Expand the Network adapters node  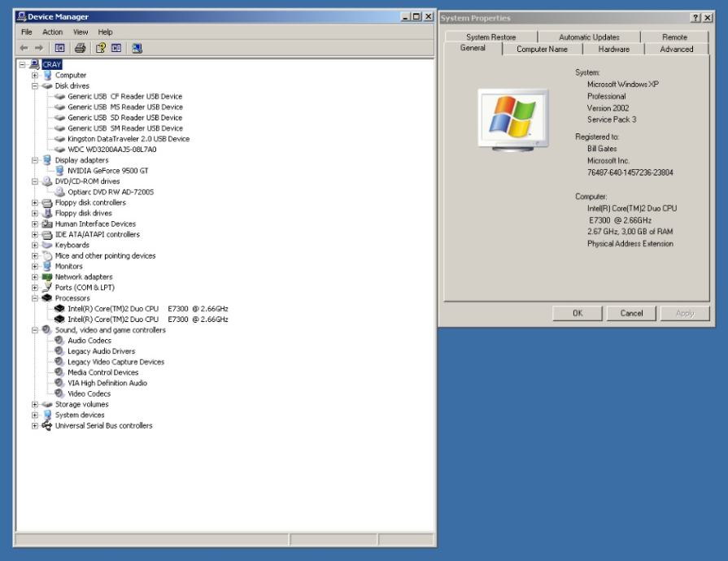[x=35, y=277]
